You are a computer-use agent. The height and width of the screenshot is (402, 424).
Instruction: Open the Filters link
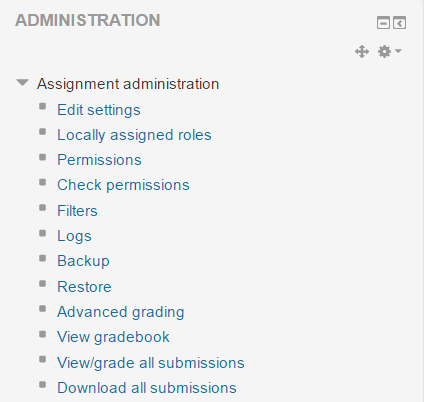click(77, 211)
